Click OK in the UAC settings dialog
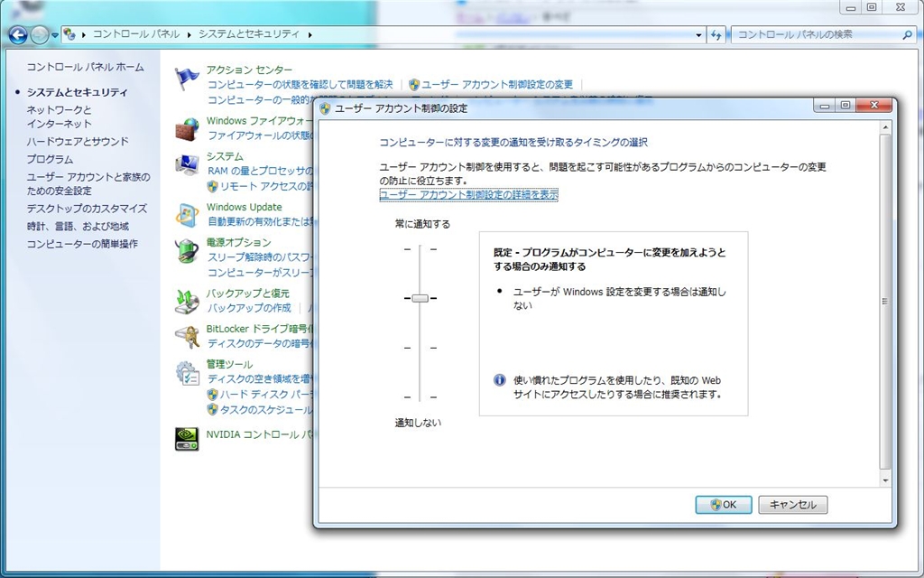Viewport: 924px width, 578px height. point(724,505)
